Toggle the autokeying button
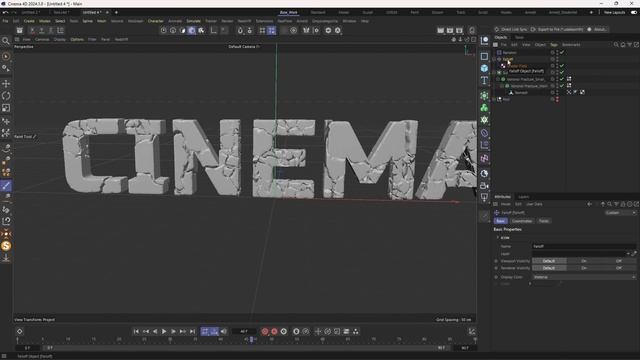 click(274, 331)
